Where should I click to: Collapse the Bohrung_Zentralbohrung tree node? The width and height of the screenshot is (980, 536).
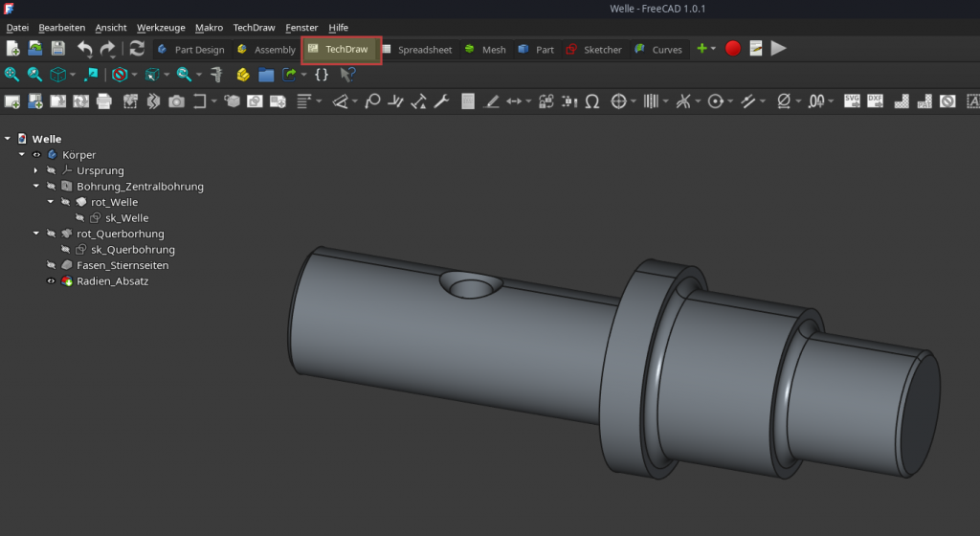point(36,187)
